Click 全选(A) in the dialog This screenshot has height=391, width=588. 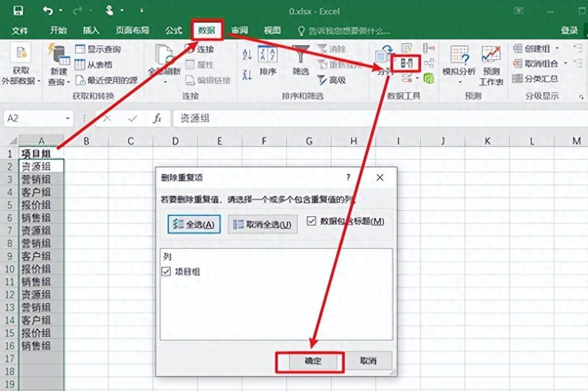coord(194,224)
